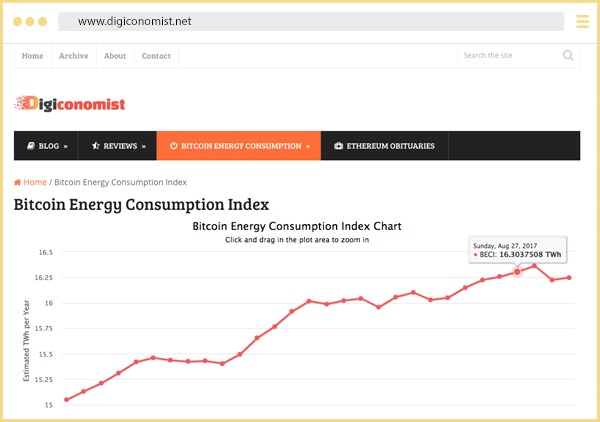Open the Archive page
600x422 pixels.
coord(73,56)
